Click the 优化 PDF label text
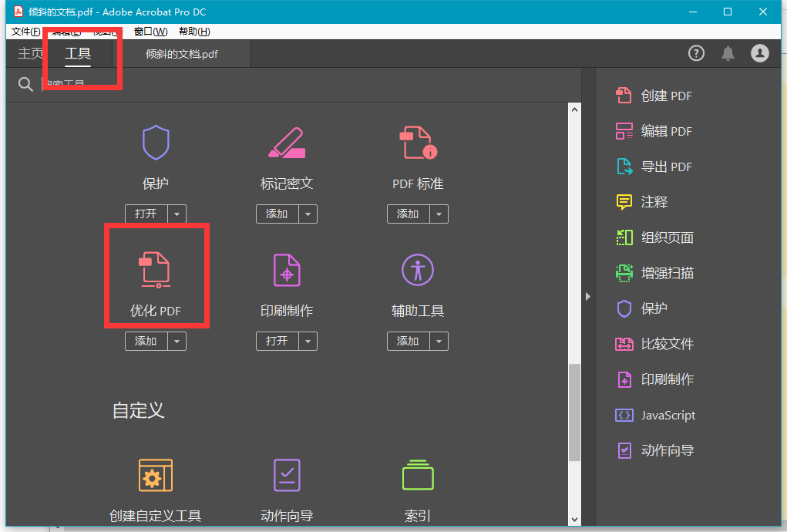This screenshot has width=787, height=532. 156,311
